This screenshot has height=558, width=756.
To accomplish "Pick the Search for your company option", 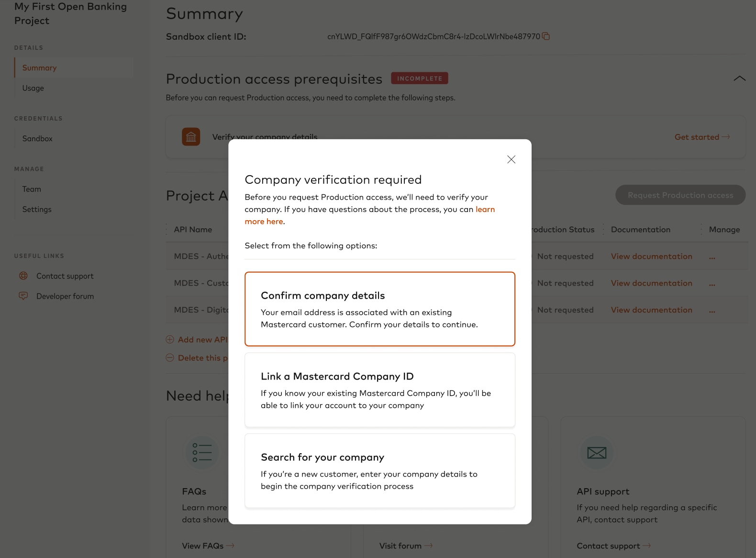I will coord(379,470).
